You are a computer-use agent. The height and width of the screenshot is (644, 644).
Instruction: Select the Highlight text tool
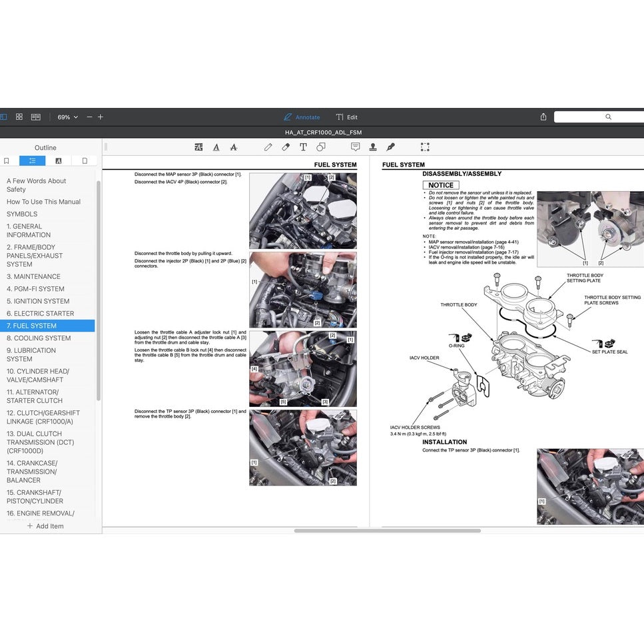pyautogui.click(x=198, y=147)
